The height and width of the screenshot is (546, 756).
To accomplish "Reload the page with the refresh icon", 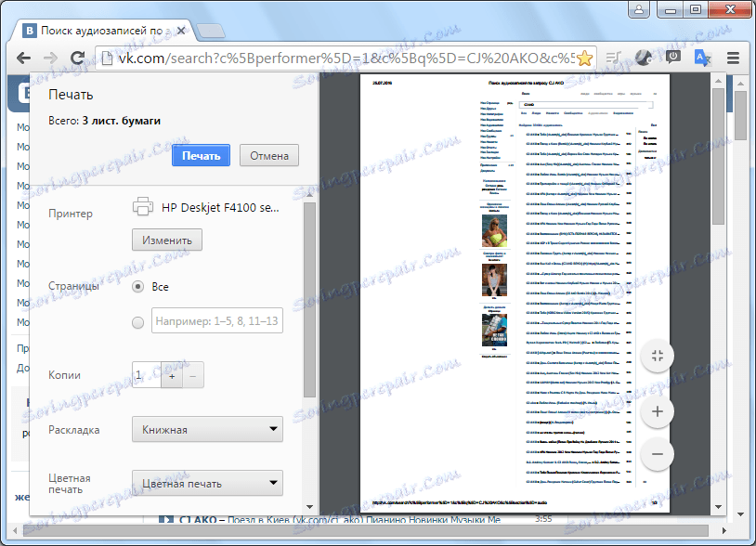I will (77, 58).
